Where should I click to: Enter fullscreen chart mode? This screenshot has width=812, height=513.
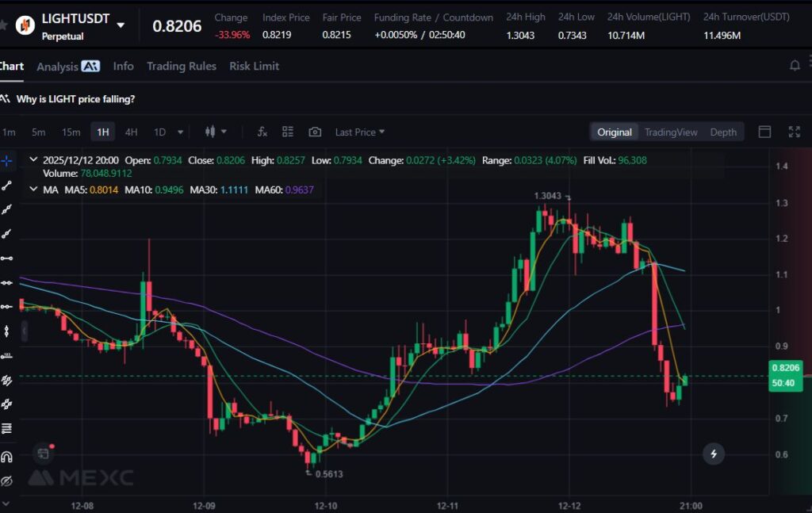(794, 132)
